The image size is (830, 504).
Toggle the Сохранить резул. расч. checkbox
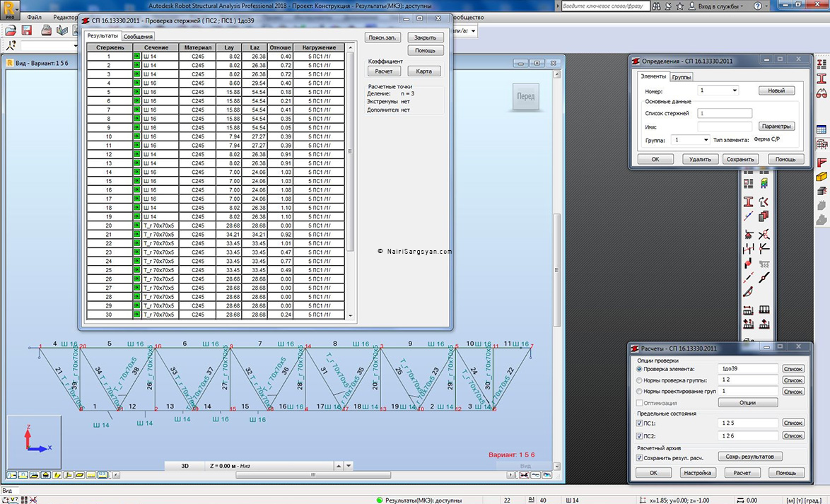click(639, 457)
